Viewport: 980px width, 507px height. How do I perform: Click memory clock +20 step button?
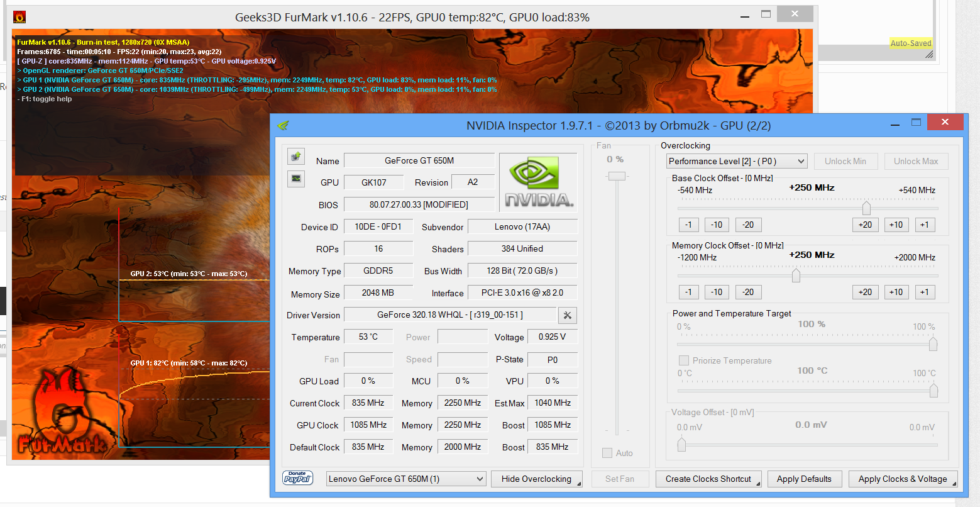point(866,292)
